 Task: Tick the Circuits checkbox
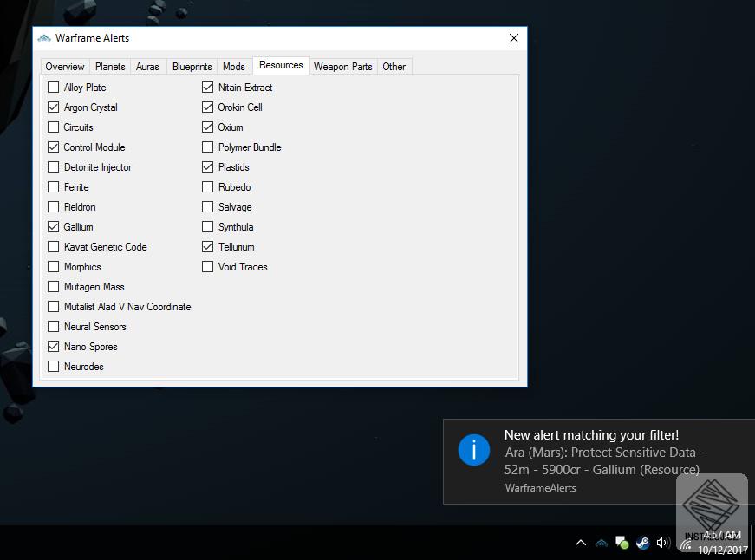[x=54, y=127]
